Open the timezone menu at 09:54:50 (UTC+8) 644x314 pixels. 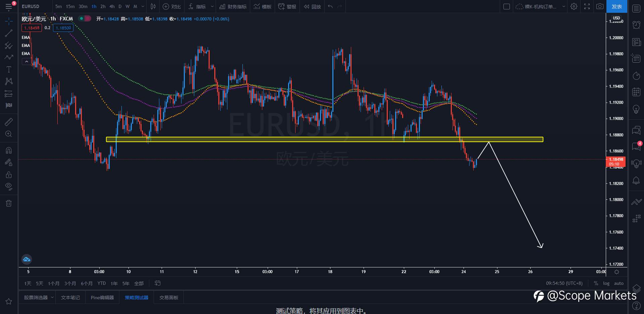point(564,284)
